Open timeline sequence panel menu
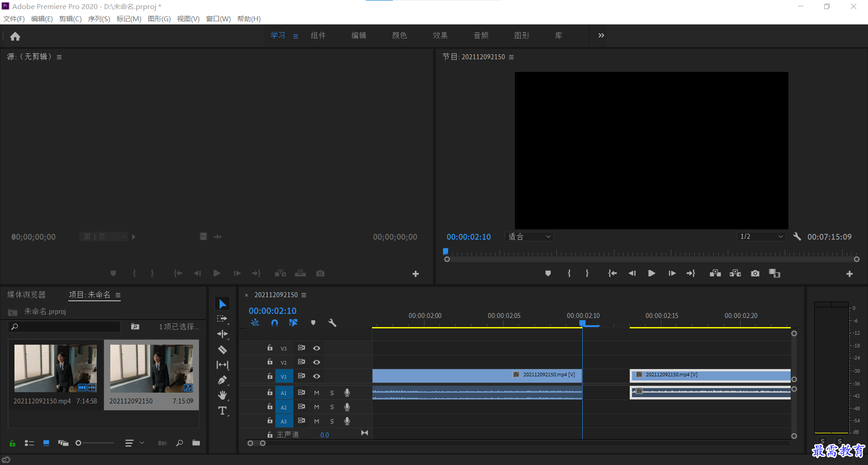The image size is (868, 465). pos(304,295)
